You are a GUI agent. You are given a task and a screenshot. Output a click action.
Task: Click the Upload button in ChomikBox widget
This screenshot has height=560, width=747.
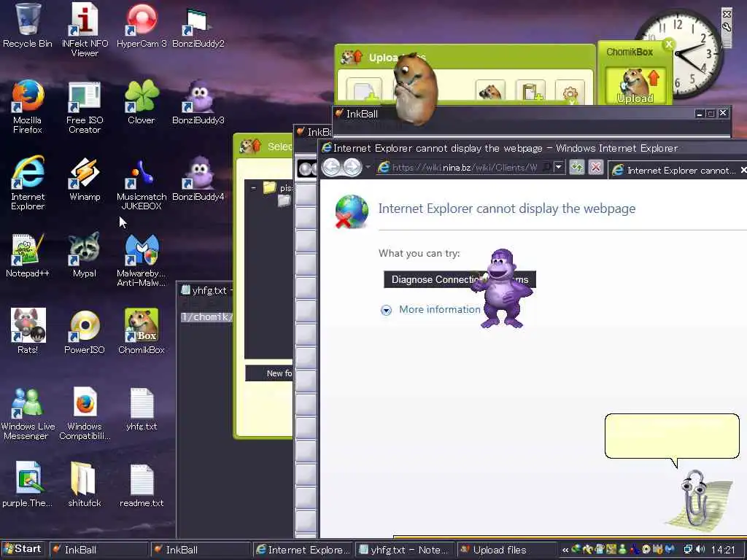(x=635, y=86)
